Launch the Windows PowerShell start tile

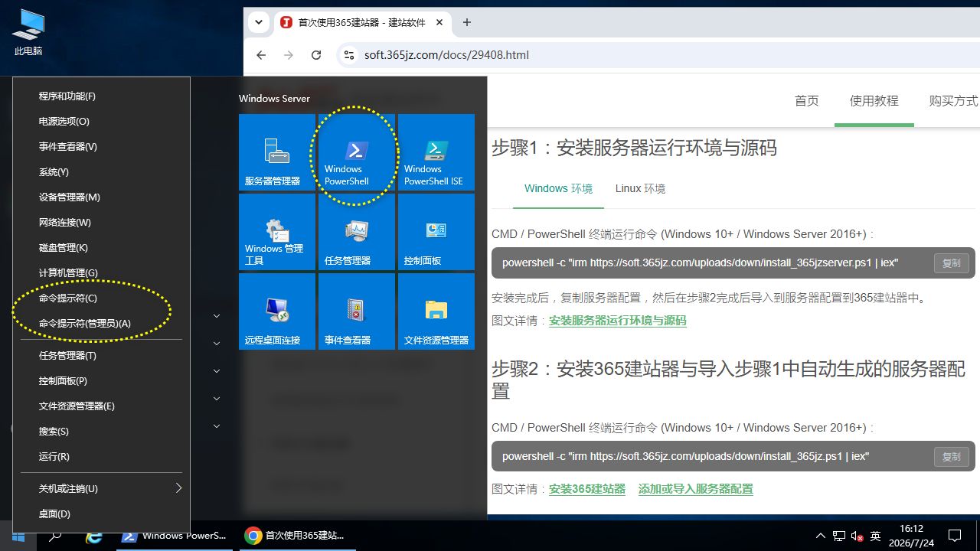click(357, 152)
